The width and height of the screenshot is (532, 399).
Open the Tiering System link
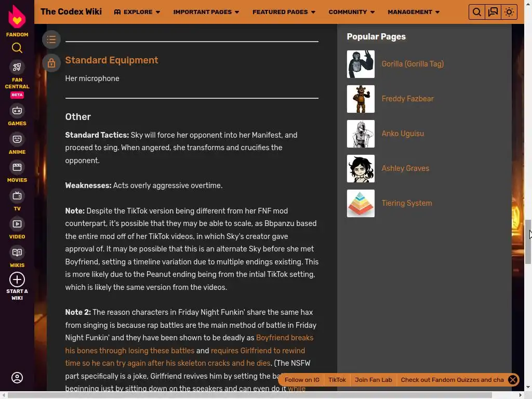pos(407,203)
